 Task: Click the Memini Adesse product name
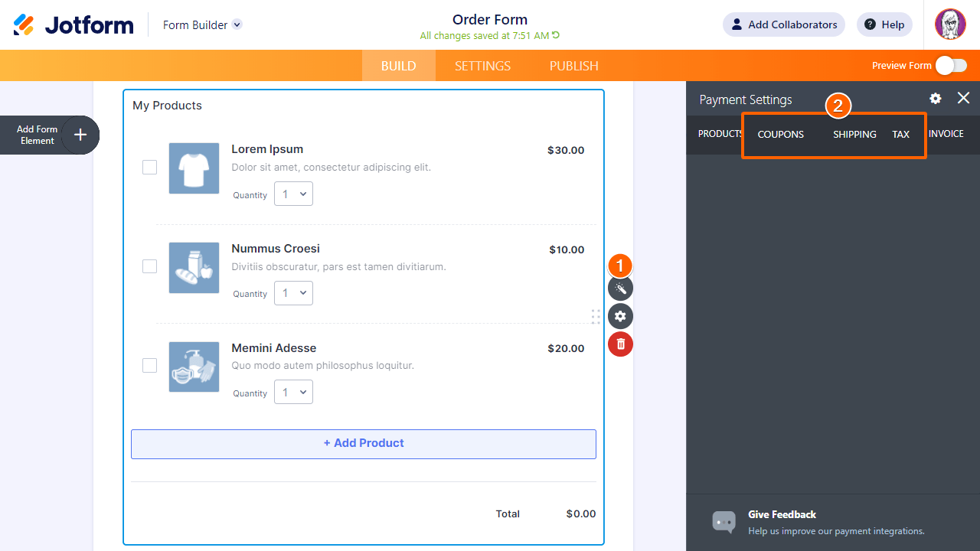[x=273, y=348]
